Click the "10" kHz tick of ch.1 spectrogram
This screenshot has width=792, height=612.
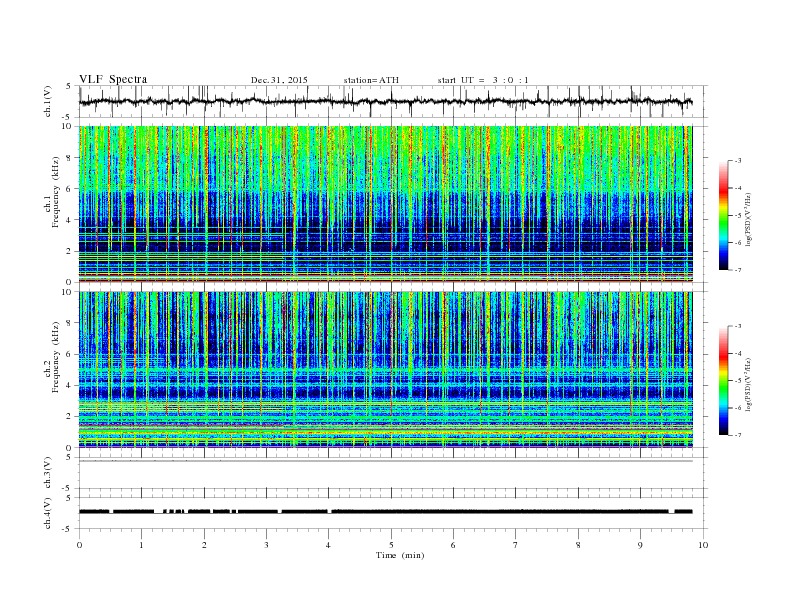(x=67, y=126)
